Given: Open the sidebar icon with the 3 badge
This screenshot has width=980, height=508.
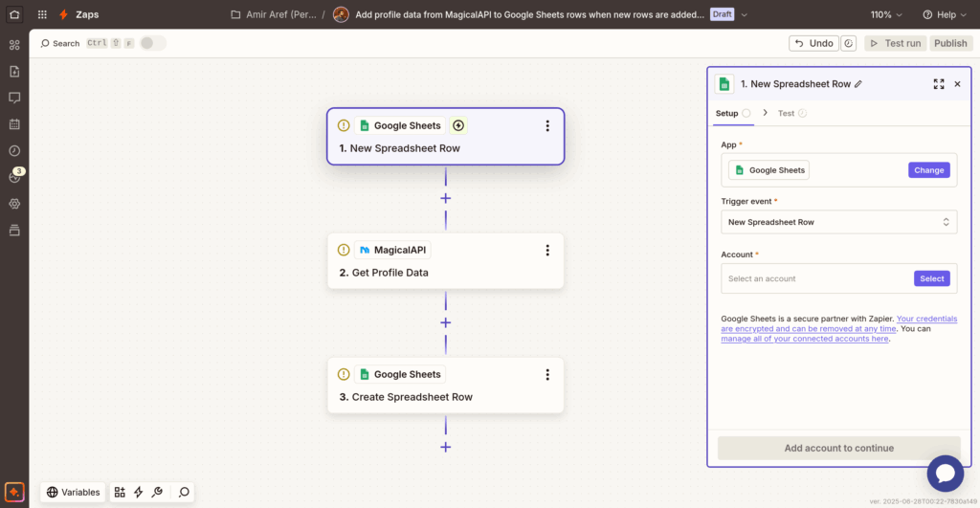Looking at the screenshot, I should (15, 176).
